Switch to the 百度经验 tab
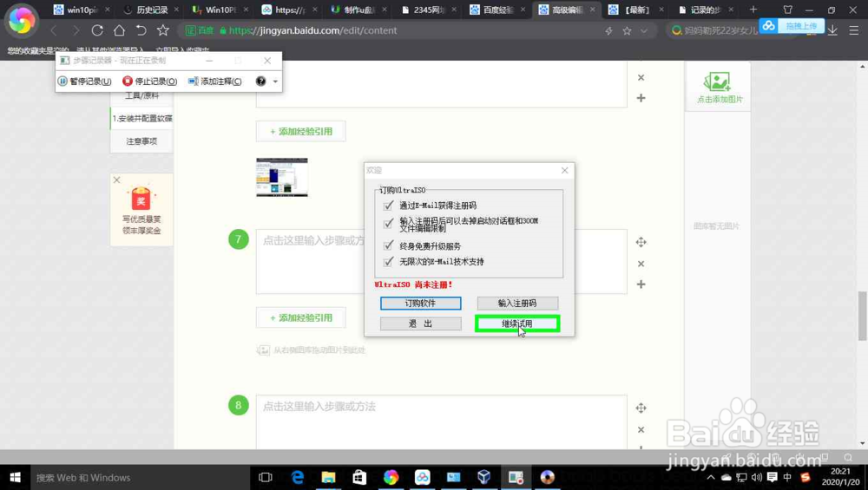 (x=498, y=10)
